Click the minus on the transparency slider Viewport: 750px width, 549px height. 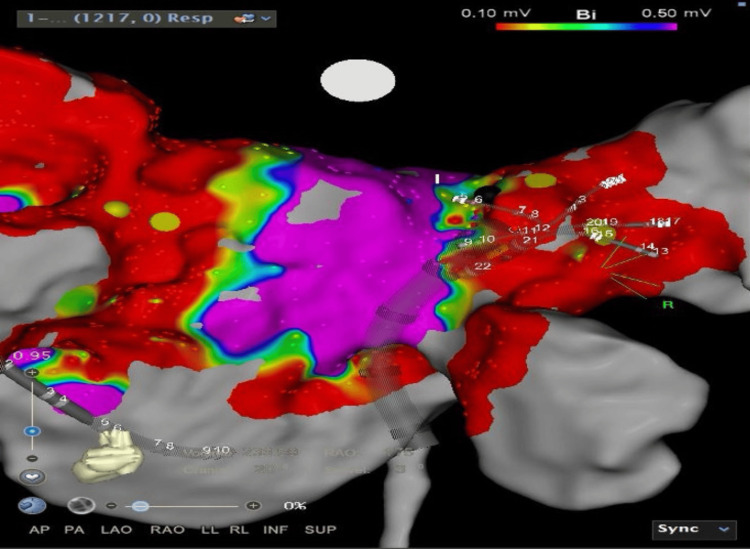tap(111, 505)
